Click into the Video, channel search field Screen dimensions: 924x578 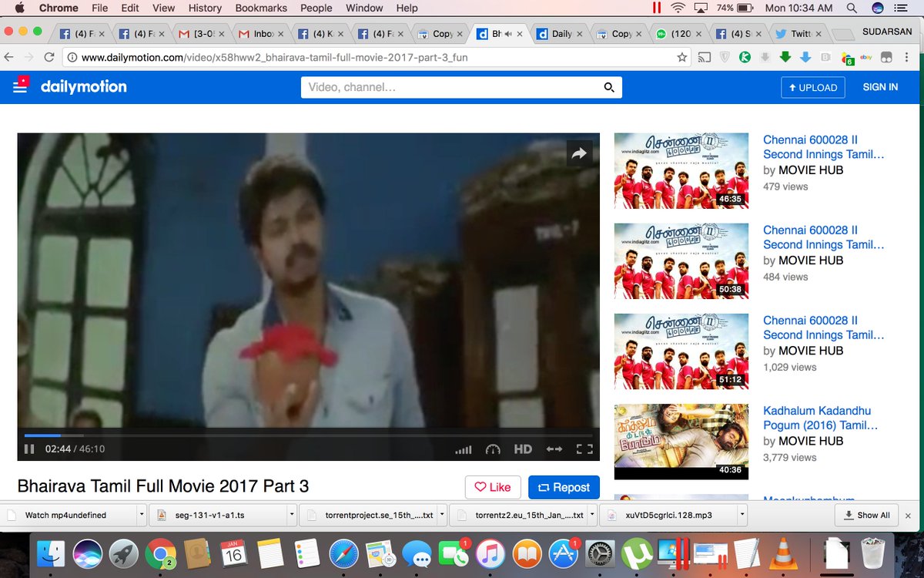pos(450,87)
